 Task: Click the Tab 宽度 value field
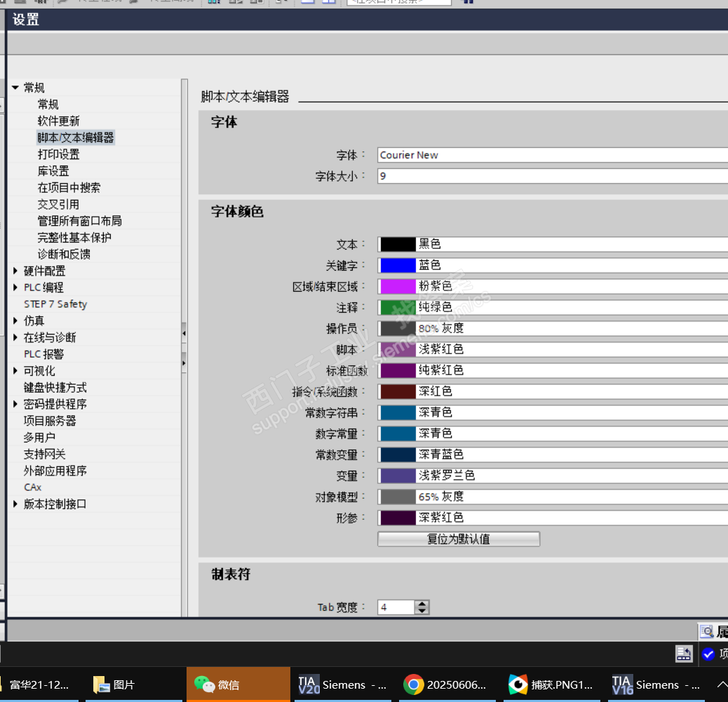(396, 607)
